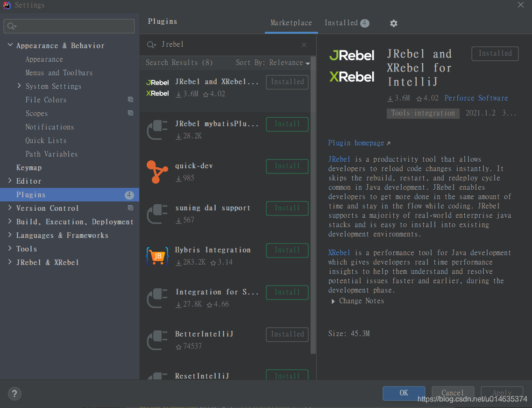Image resolution: width=532 pixels, height=408 pixels.
Task: Click the BetterIntelliJ plug icon
Action: (157, 340)
